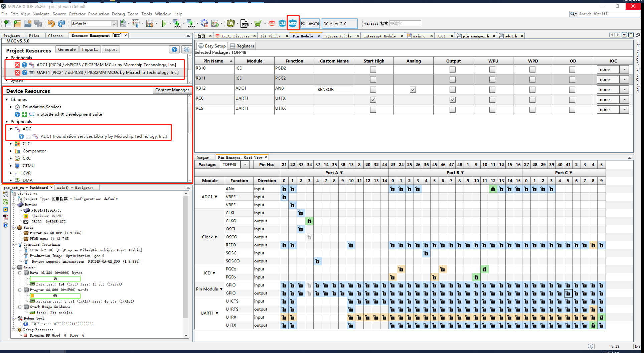Open the main.c editor tab
Screen dimensions: 644x353
(419, 36)
